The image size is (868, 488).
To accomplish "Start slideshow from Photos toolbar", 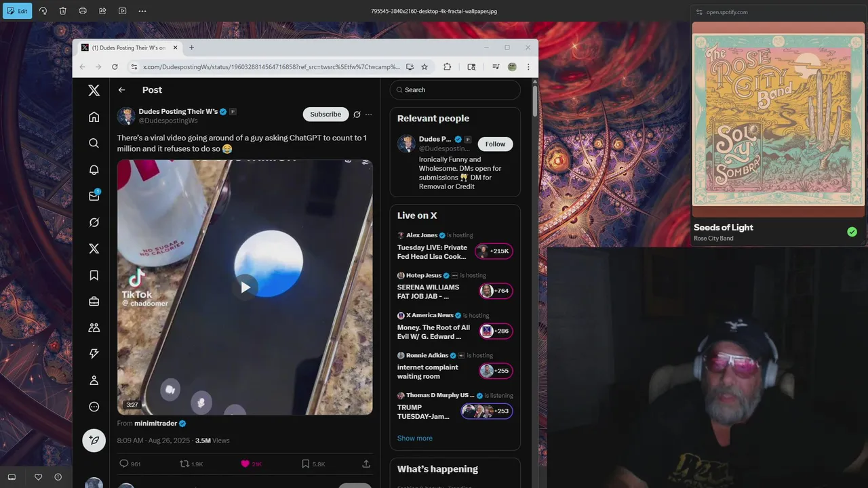I will (x=122, y=11).
